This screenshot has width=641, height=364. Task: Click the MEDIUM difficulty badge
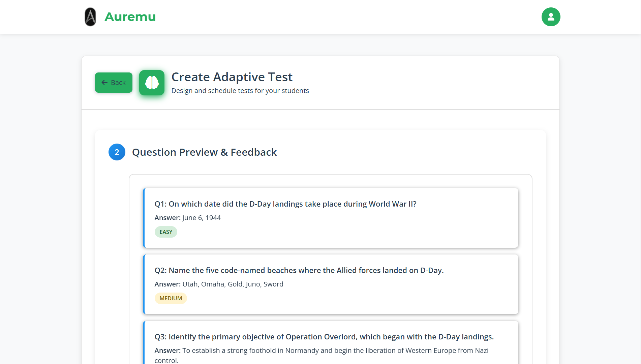171,298
